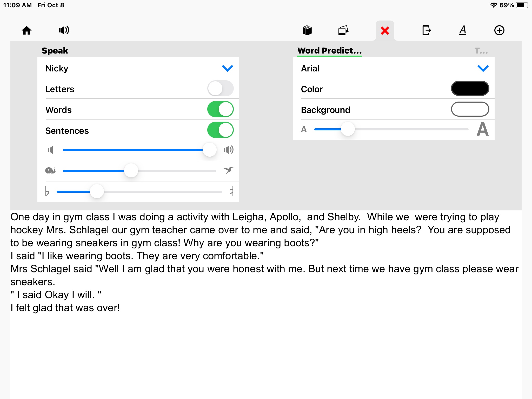Open the books library icon
The width and height of the screenshot is (532, 399).
tap(307, 30)
